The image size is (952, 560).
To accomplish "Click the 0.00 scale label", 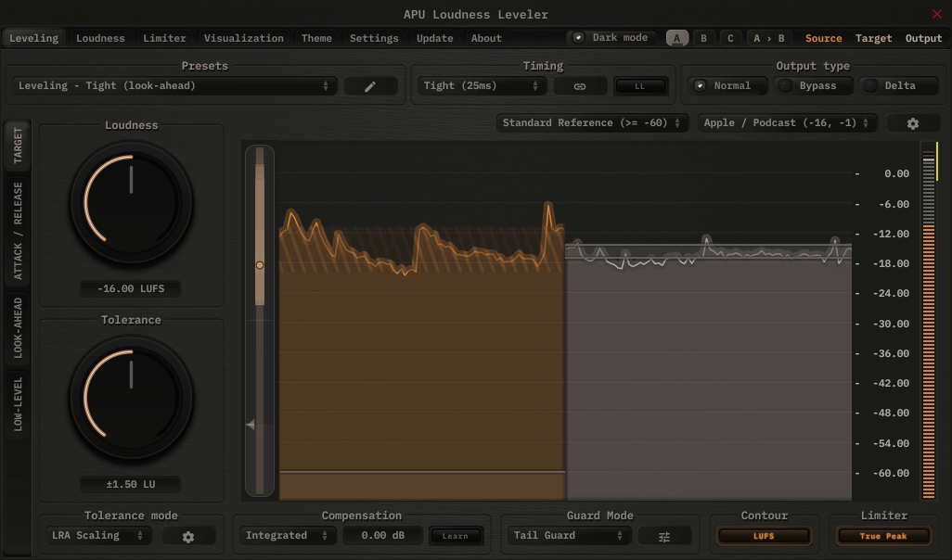I will pos(896,174).
